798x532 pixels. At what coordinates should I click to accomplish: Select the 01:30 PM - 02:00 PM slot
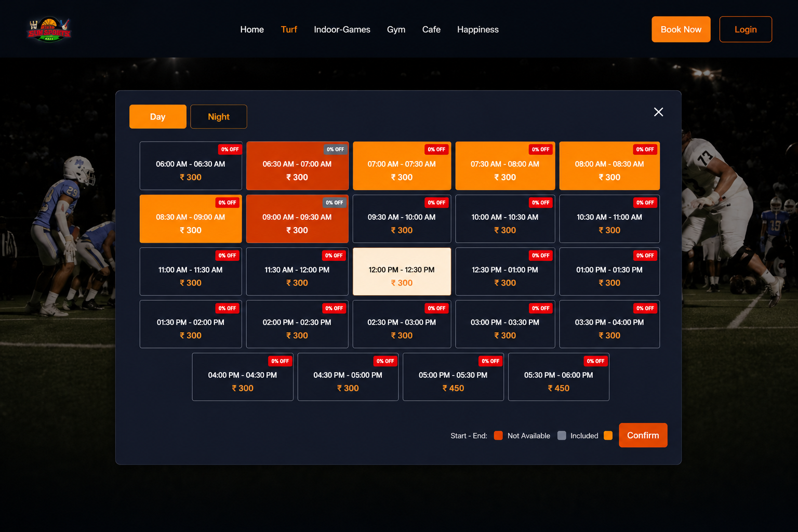tap(191, 324)
